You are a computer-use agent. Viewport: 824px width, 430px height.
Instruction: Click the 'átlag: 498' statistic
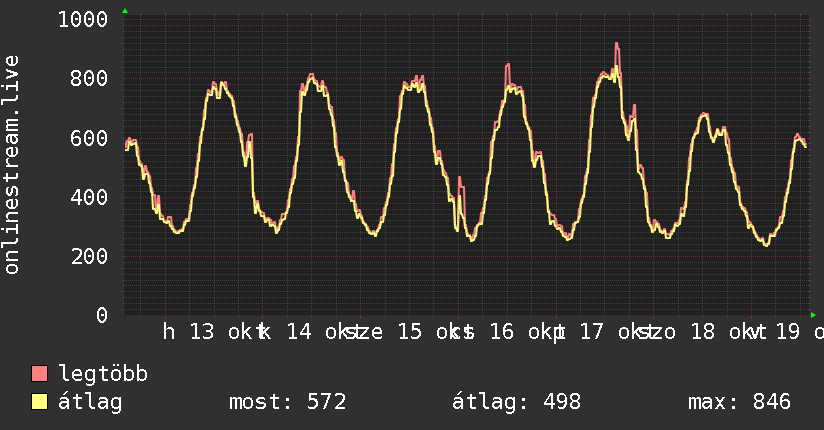tap(517, 402)
